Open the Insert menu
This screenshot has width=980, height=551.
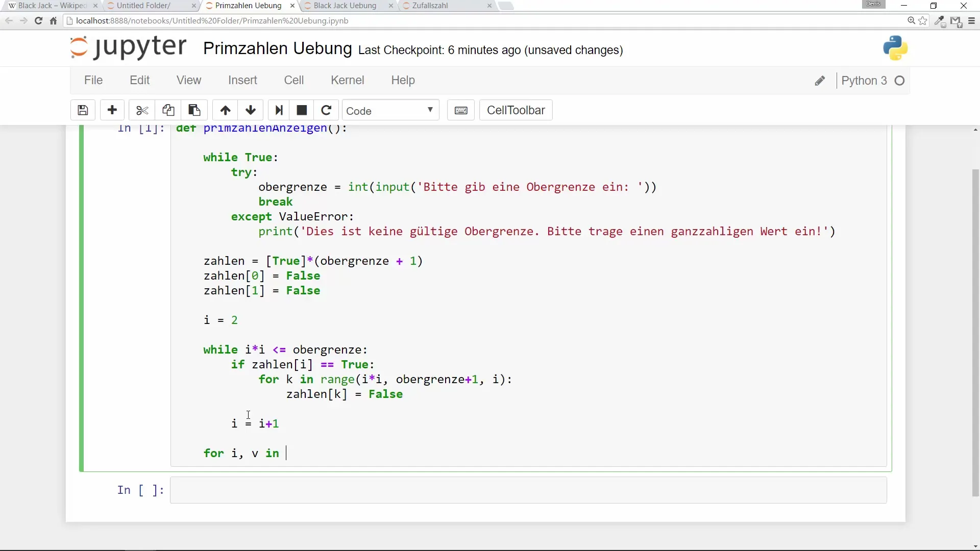tap(242, 80)
